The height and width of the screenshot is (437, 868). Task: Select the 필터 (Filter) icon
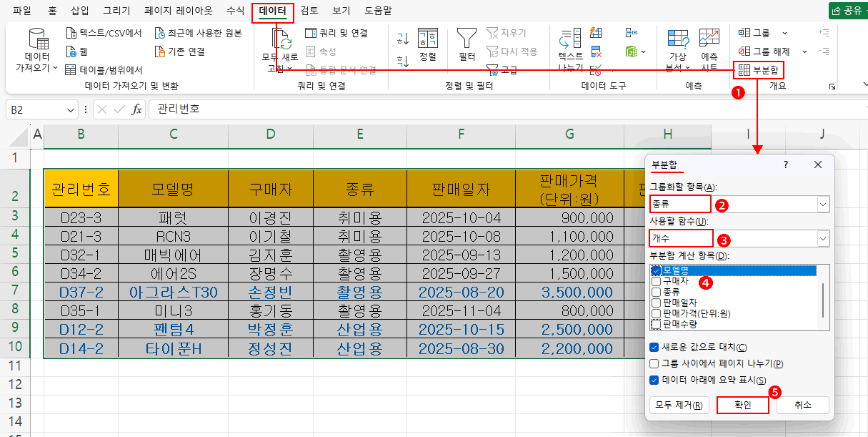(466, 44)
